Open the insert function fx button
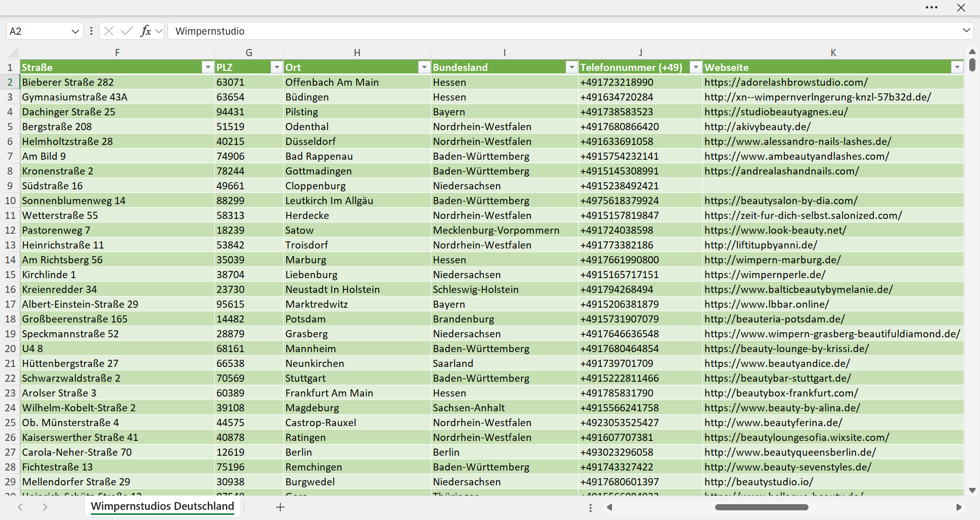980x520 pixels. (x=145, y=31)
